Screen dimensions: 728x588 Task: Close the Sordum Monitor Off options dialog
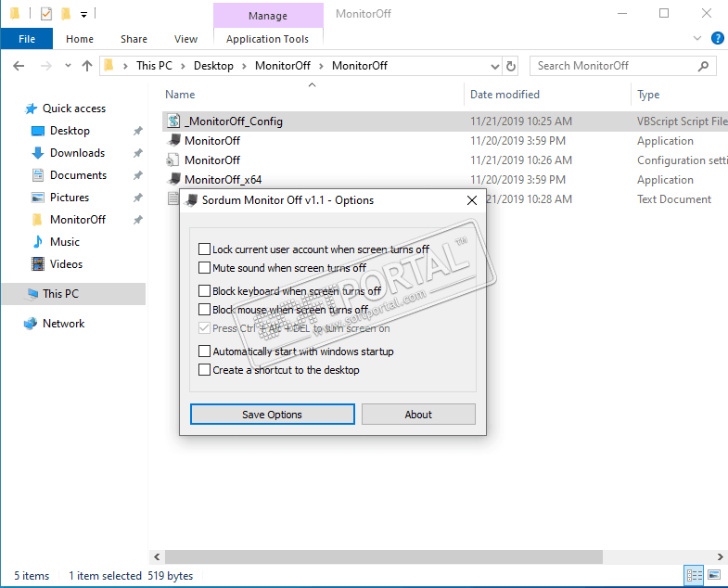point(472,200)
